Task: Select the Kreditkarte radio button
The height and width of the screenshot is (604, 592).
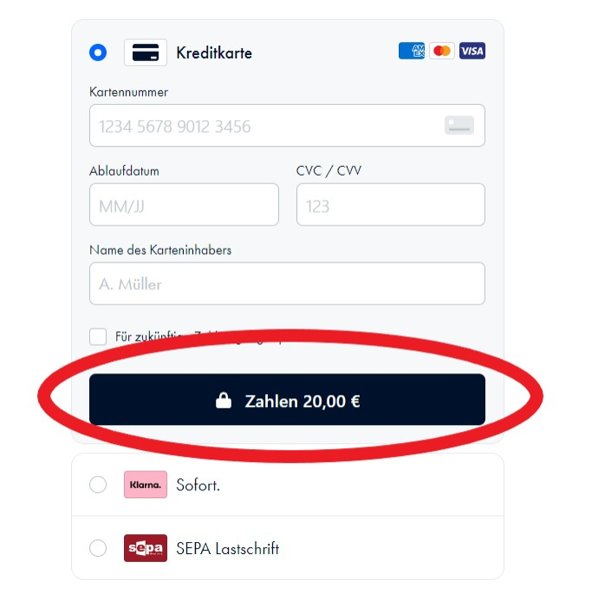Action: pos(98,52)
